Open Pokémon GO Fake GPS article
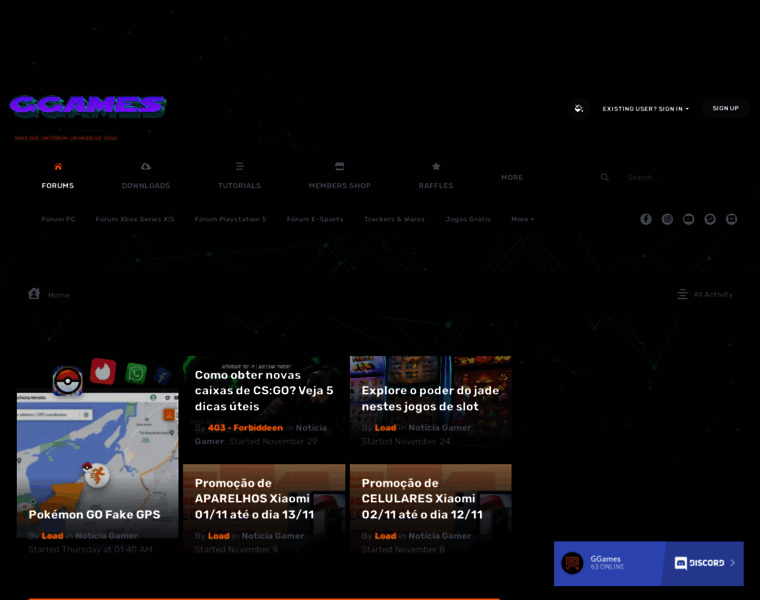 [94, 514]
